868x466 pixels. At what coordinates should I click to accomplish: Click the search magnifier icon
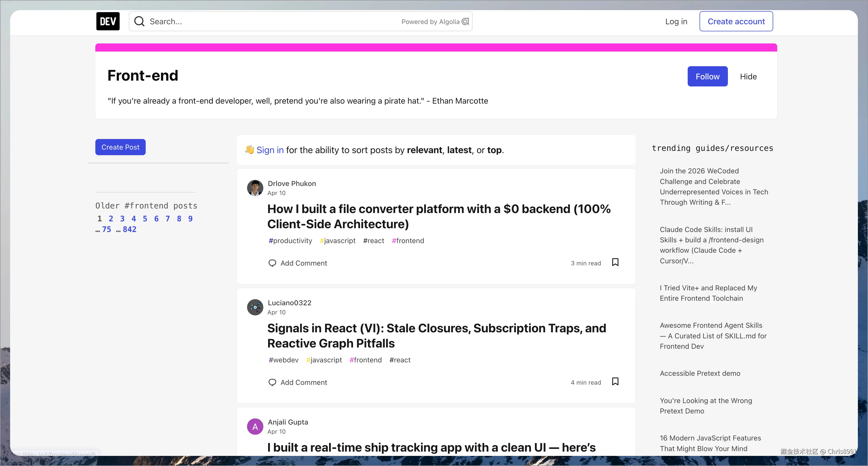pyautogui.click(x=139, y=21)
